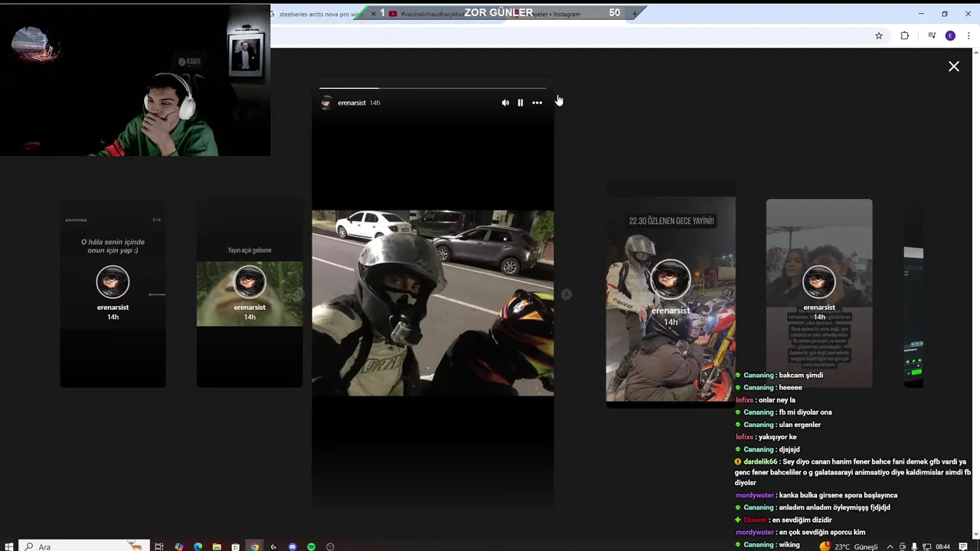Pause the playing Instagram story

click(x=520, y=103)
